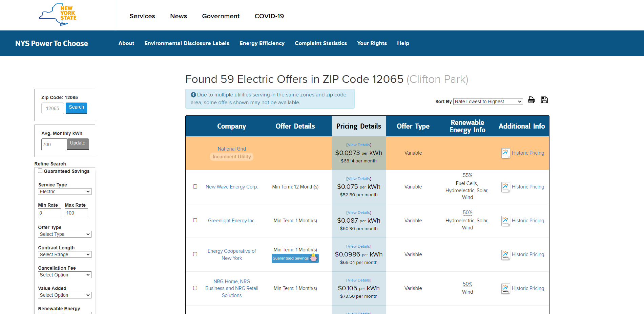644x314 pixels.
Task: Check the Energy Cooperative of New York offer
Action: [195, 254]
